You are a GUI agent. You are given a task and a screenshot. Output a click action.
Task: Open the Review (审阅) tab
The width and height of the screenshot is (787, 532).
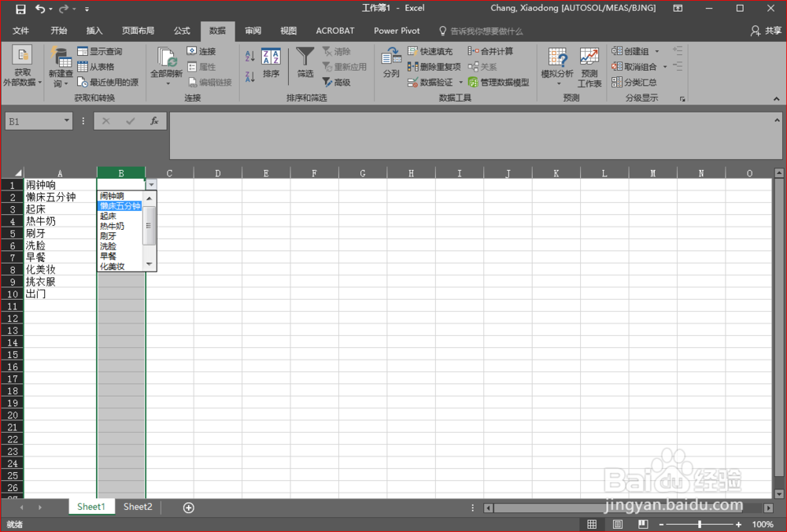coord(253,31)
